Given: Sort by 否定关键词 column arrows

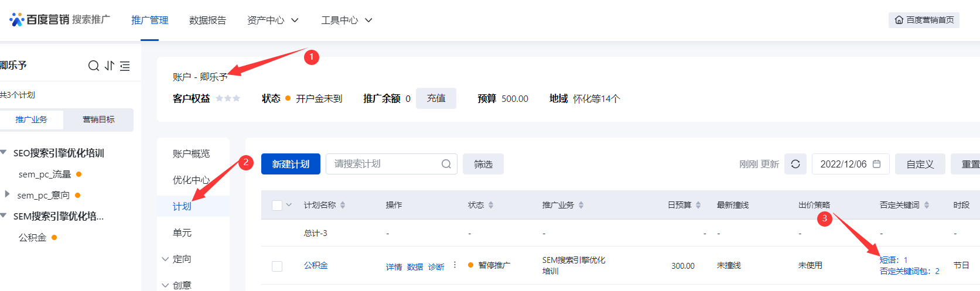Looking at the screenshot, I should [927, 205].
